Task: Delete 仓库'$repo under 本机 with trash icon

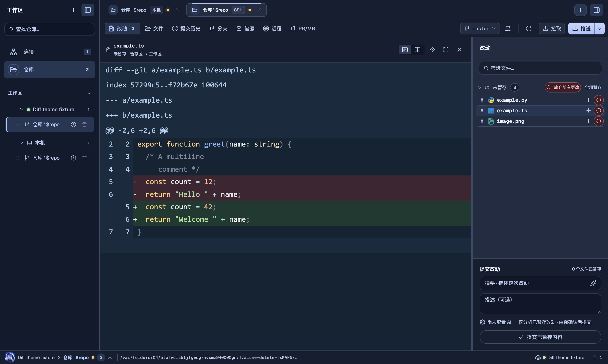Action: [x=84, y=158]
